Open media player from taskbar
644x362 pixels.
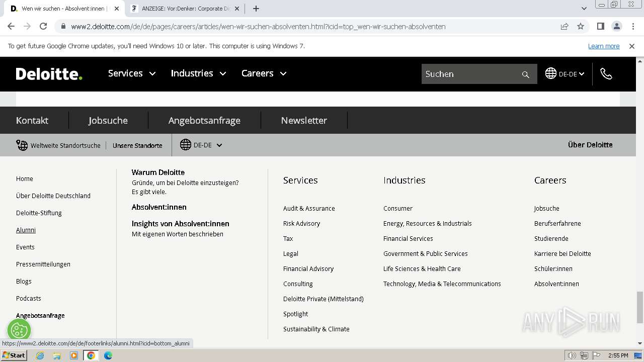tap(74, 355)
